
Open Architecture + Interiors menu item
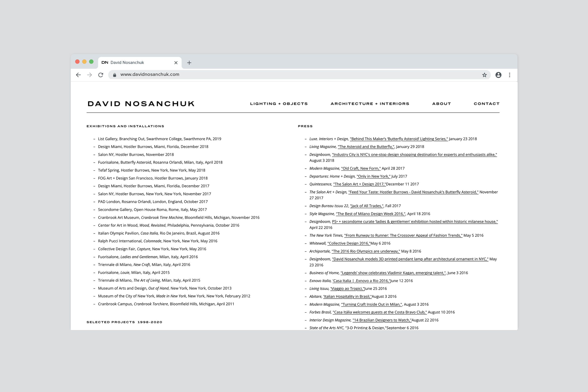[x=370, y=104]
